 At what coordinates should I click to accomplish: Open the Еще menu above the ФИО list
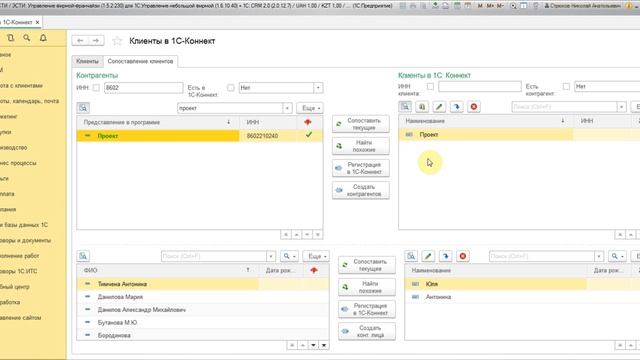316,256
